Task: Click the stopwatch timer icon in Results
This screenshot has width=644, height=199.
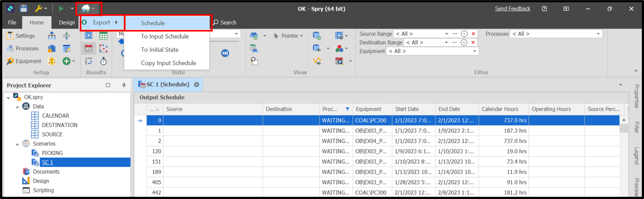Action: pyautogui.click(x=103, y=61)
